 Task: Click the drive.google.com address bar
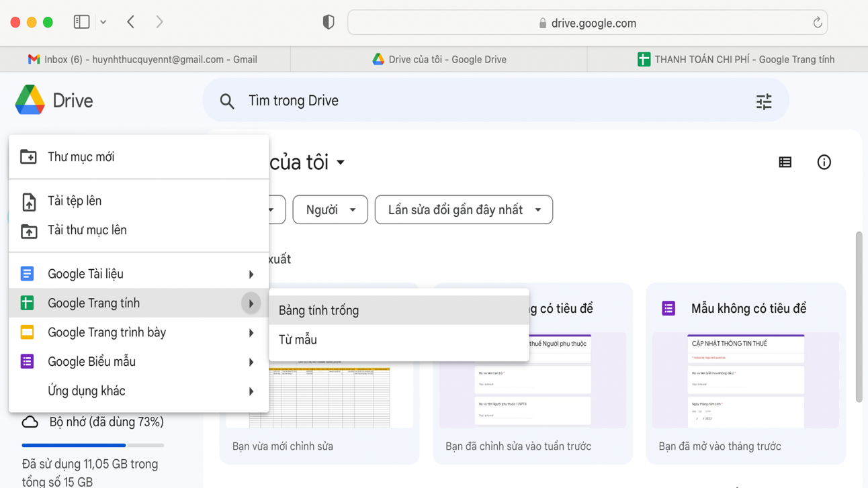tap(587, 23)
